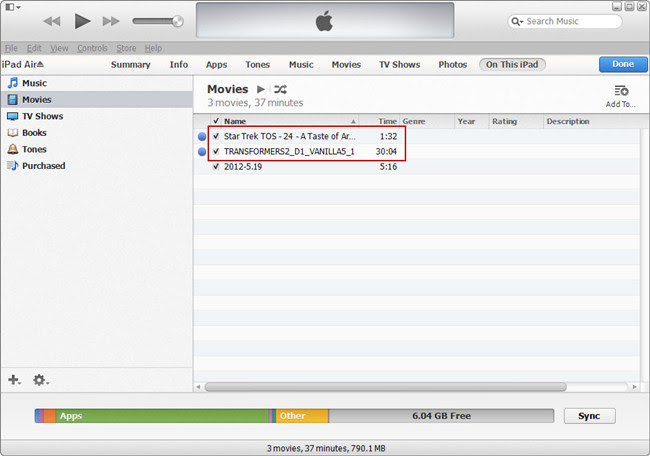Click the blue Done button
This screenshot has width=650, height=456.
click(623, 64)
